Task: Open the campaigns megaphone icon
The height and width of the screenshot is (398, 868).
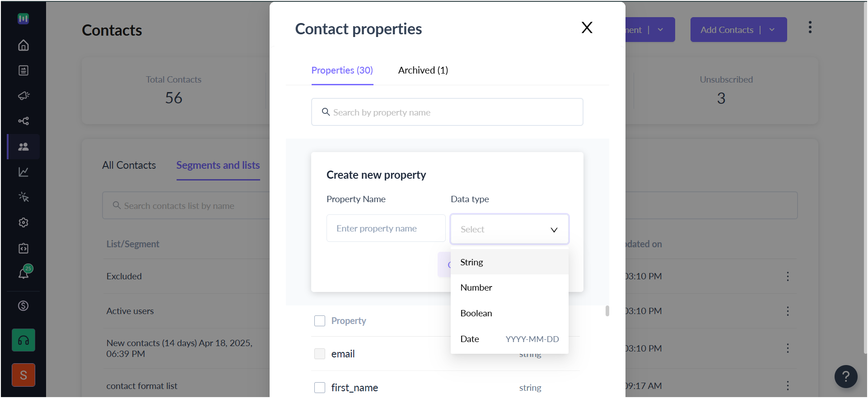Action: click(x=23, y=96)
